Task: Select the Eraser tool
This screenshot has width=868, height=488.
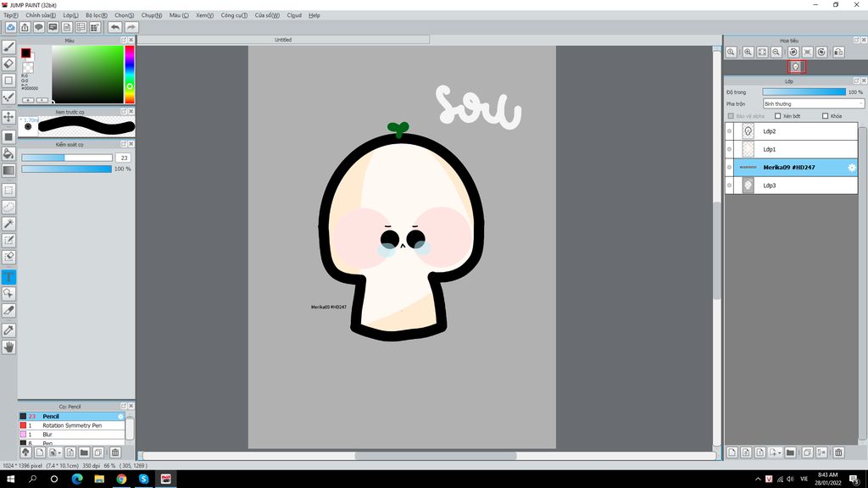Action: click(x=8, y=64)
